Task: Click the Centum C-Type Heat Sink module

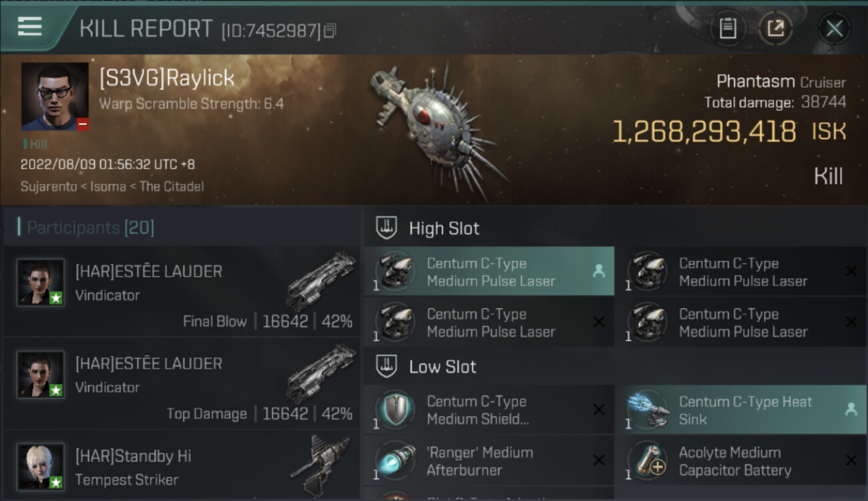Action: click(x=741, y=410)
